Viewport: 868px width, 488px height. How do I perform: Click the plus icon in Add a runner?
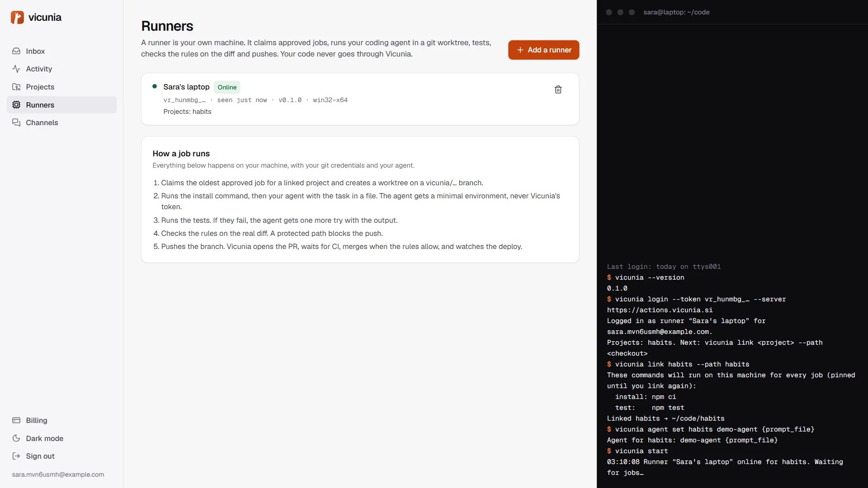tap(520, 50)
